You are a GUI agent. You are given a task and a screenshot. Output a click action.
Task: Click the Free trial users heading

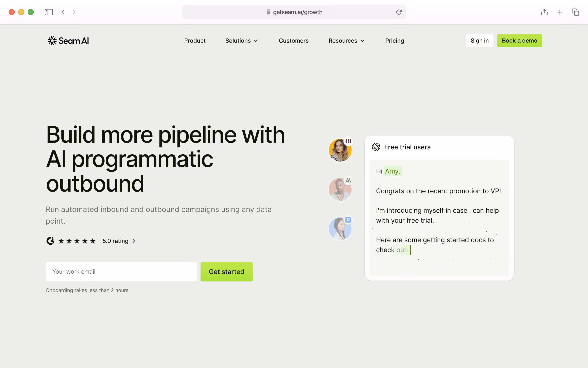[x=407, y=147]
